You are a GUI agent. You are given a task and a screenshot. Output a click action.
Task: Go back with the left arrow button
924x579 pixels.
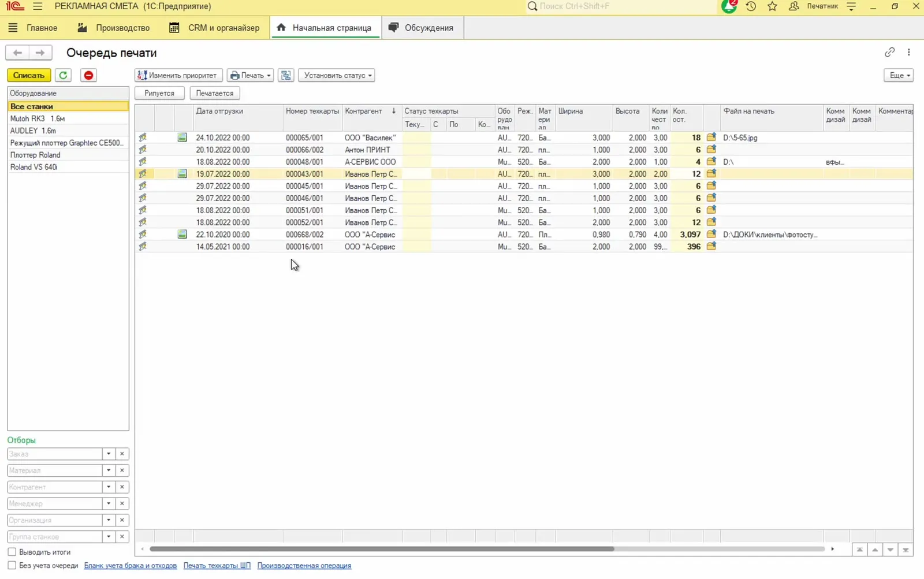pyautogui.click(x=17, y=53)
